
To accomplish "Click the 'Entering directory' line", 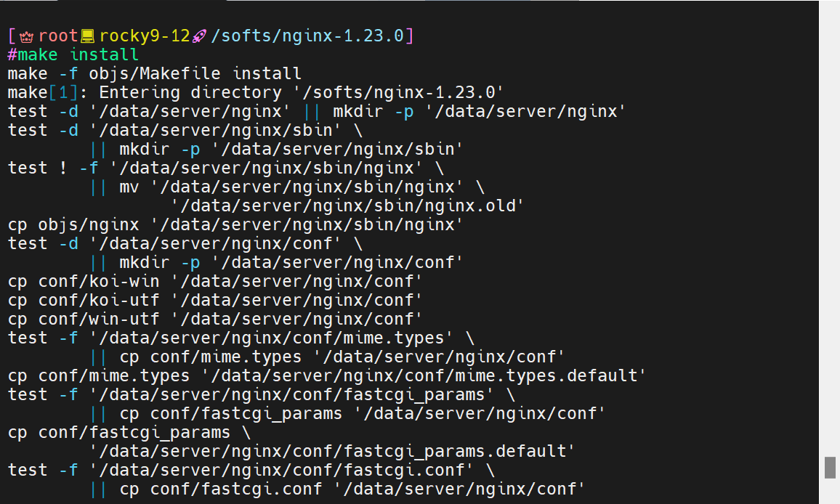I will coord(256,92).
